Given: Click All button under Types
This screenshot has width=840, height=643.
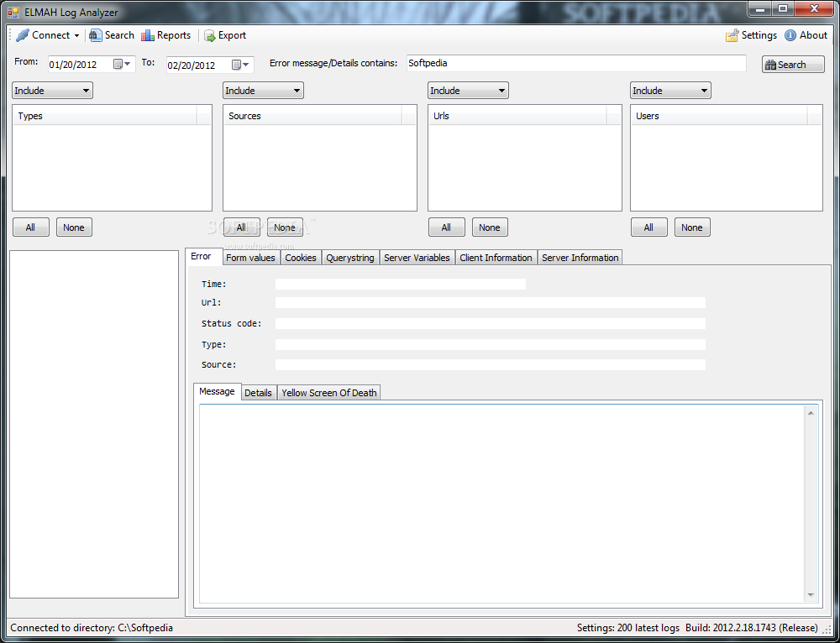Looking at the screenshot, I should (x=30, y=227).
